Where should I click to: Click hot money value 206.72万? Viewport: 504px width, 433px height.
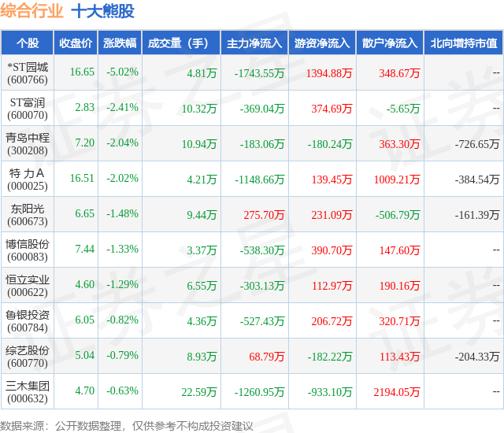tap(332, 321)
